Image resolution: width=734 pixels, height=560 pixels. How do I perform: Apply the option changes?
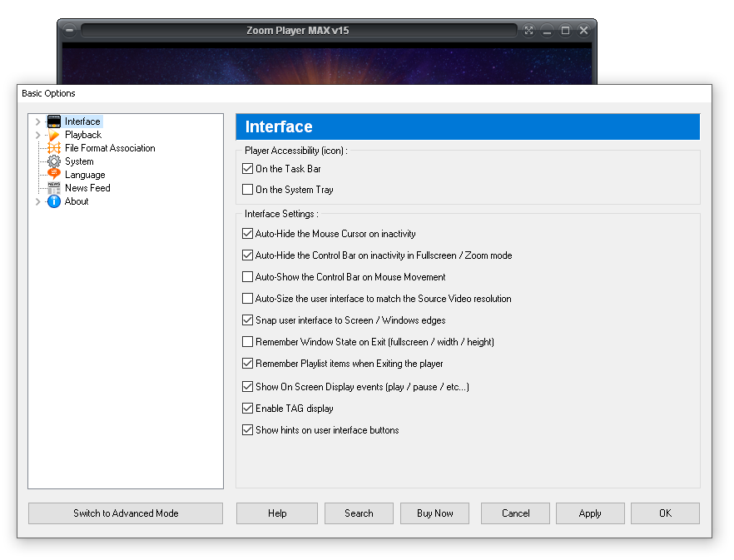[x=590, y=513]
